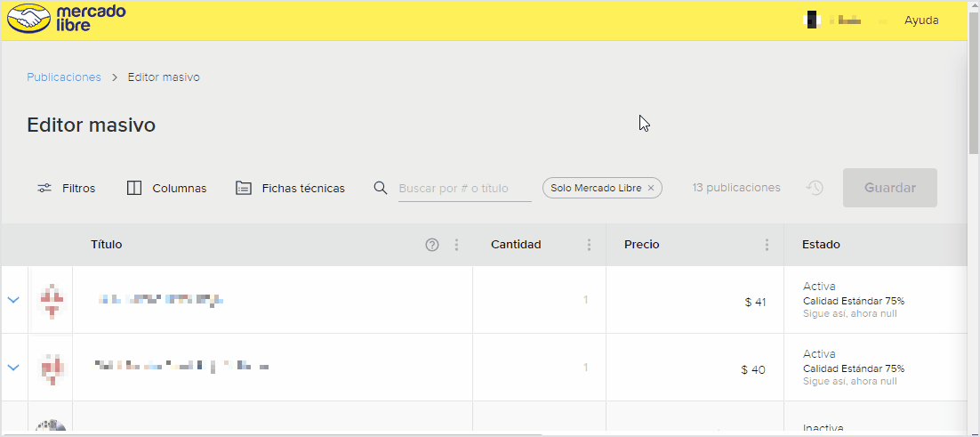Click the blurred title of the $ 41 listing

pos(161,300)
